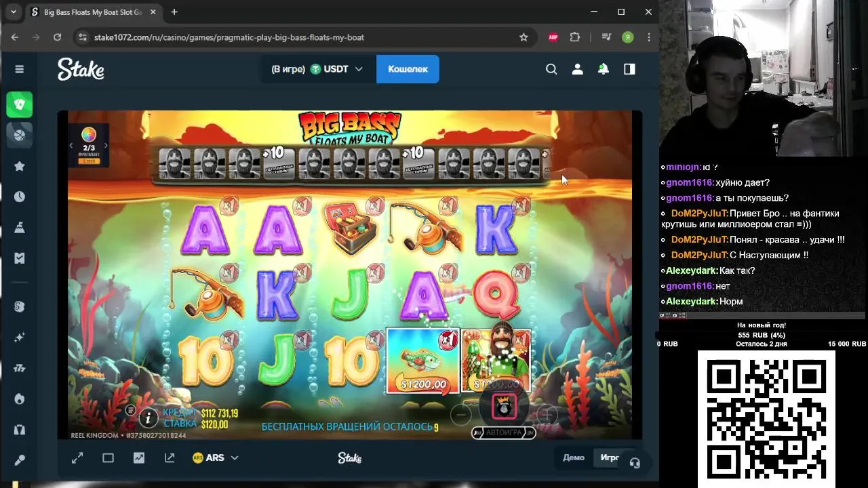Open the Stake hamburger menu

(19, 69)
